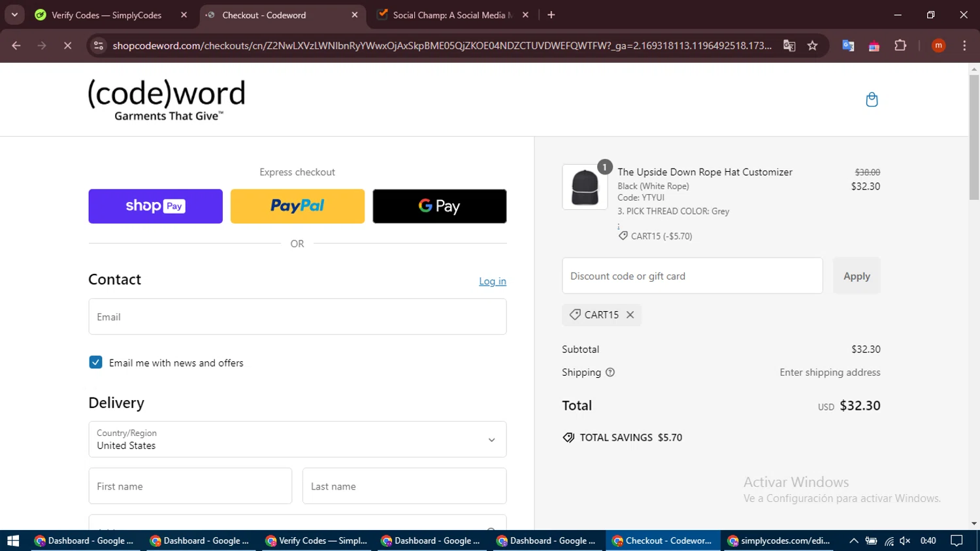
Task: Open the translate page icon in address bar
Action: [789, 46]
